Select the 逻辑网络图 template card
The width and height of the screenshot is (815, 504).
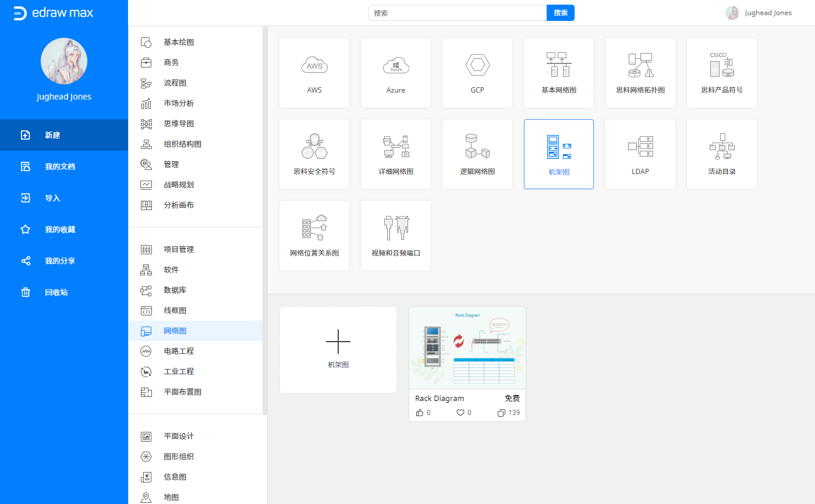click(477, 154)
